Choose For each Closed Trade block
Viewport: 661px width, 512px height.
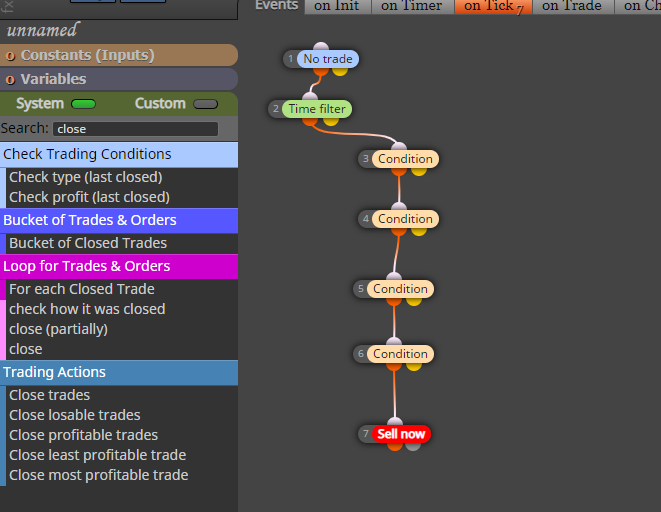click(82, 289)
